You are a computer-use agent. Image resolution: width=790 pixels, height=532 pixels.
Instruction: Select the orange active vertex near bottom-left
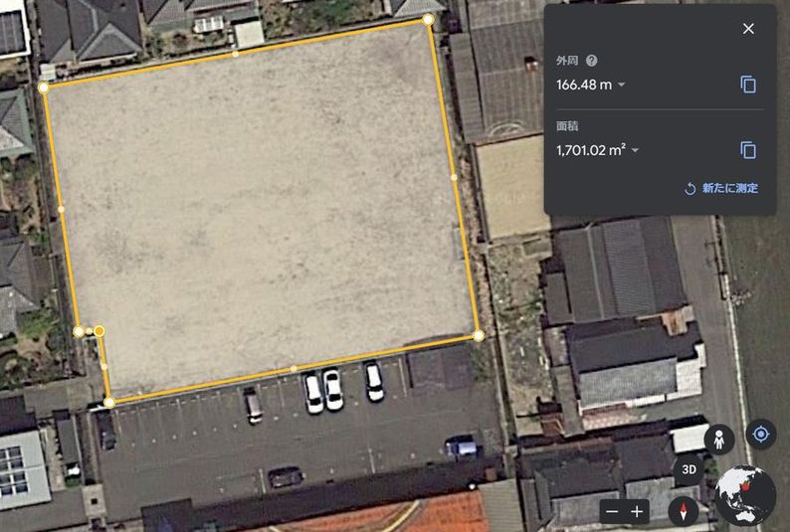coord(99,331)
